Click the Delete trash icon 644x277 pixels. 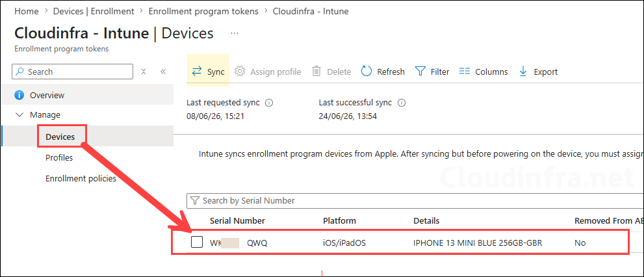click(x=316, y=72)
